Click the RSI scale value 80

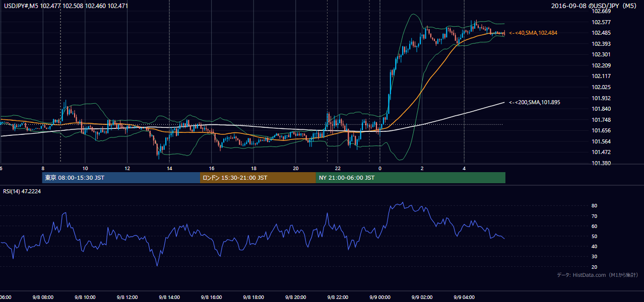(x=595, y=206)
